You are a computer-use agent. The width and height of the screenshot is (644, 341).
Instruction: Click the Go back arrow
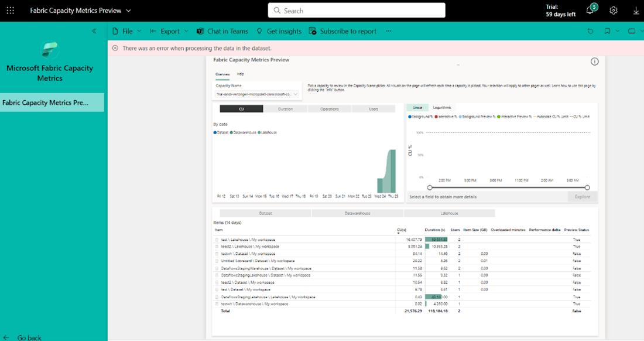pos(6,337)
